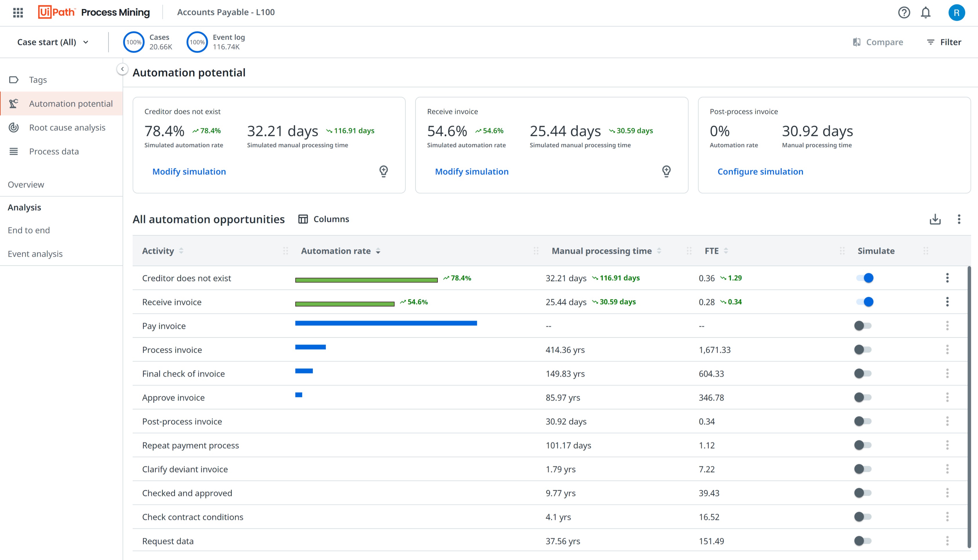Sort by Activity column
Screen dimensions: 978x560
[181, 251]
